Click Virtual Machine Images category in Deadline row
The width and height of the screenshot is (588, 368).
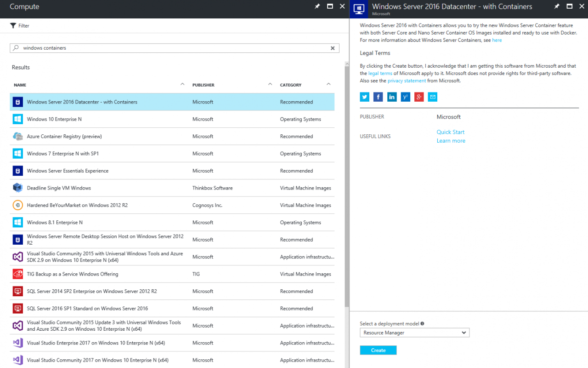click(305, 188)
